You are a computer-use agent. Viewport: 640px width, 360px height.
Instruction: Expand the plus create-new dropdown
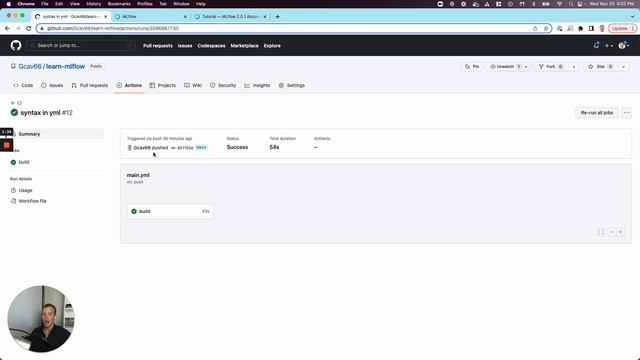tap(609, 46)
